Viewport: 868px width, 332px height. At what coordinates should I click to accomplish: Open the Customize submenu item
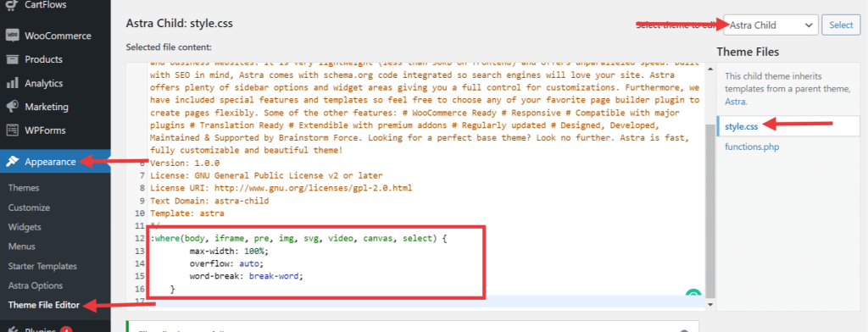(30, 207)
